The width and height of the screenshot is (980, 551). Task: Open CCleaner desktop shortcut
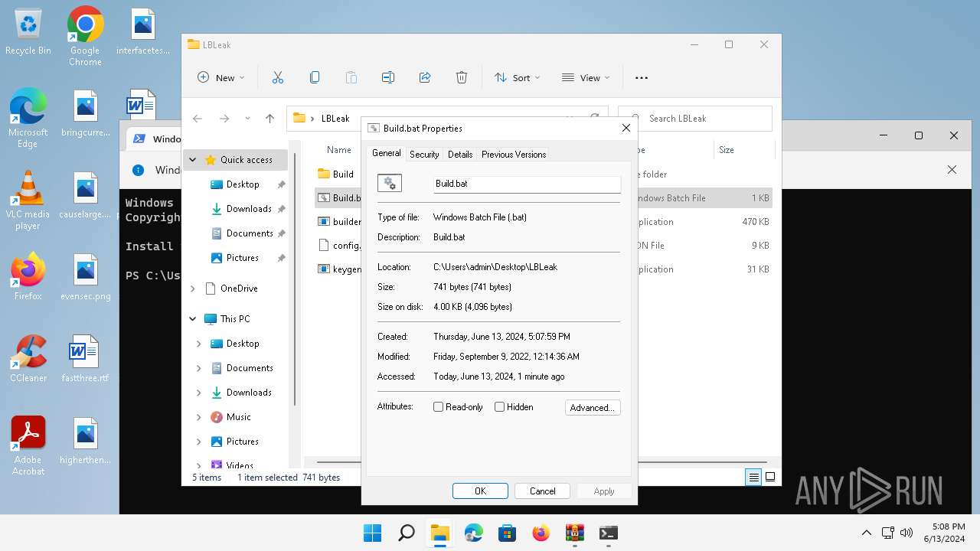[x=28, y=359]
